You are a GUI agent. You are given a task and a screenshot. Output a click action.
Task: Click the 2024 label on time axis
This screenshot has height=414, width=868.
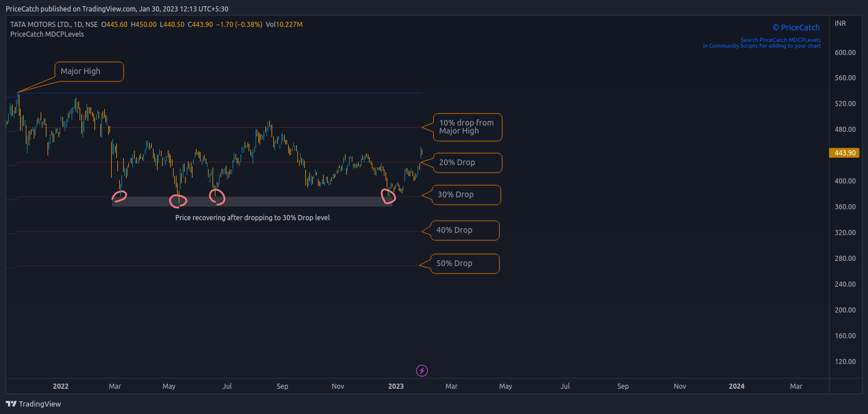pos(736,386)
